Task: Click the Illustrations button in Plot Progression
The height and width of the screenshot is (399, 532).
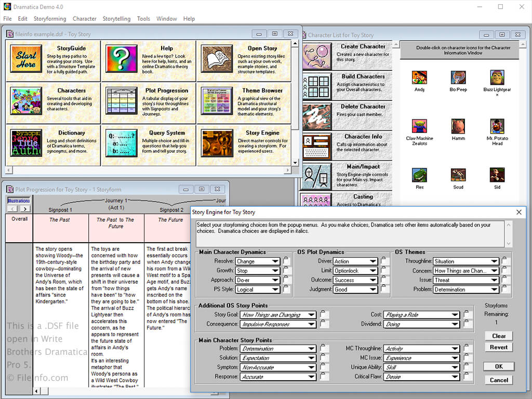Action: click(19, 201)
